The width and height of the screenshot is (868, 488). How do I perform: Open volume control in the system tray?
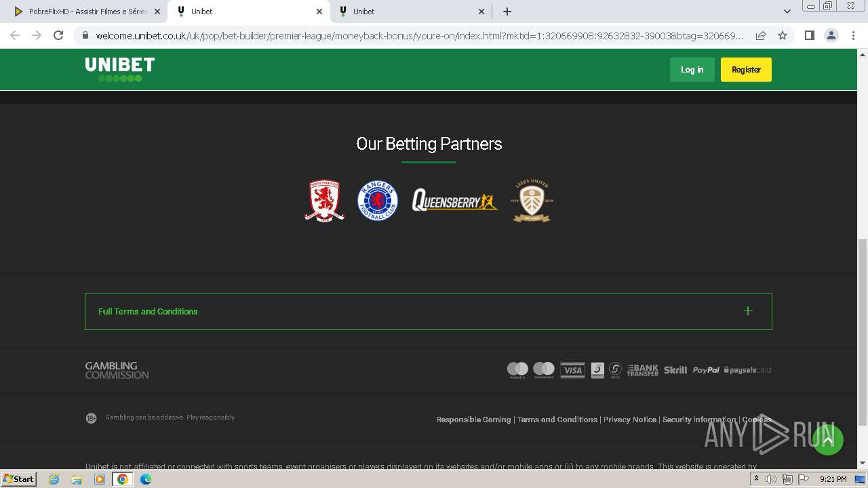tap(771, 479)
